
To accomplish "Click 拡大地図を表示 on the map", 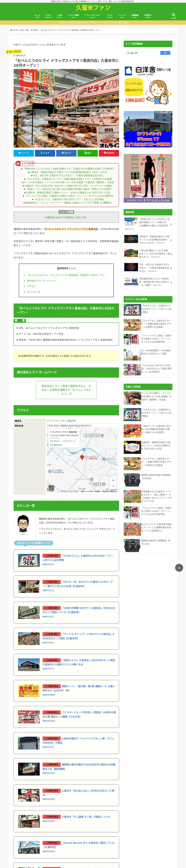I will 56,445.
